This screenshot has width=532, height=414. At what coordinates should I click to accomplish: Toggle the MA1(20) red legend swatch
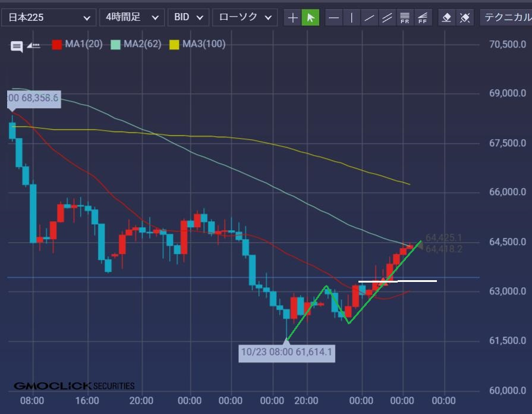tap(56, 45)
